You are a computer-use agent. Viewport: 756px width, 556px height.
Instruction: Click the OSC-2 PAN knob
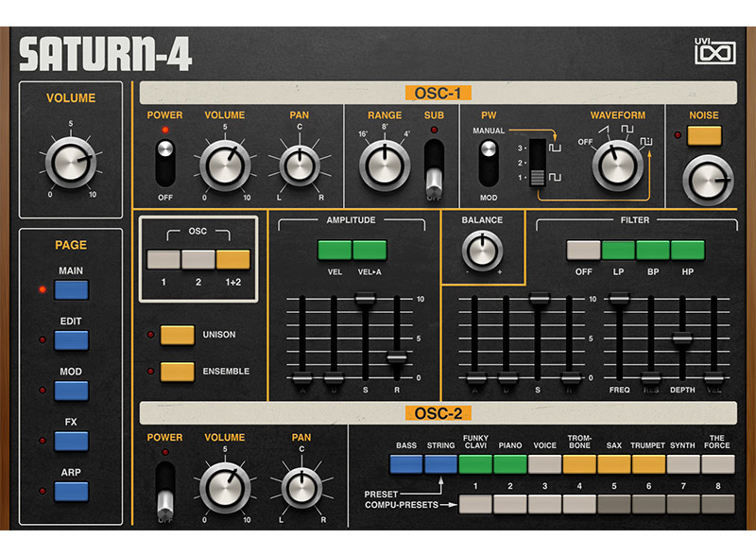pos(301,488)
